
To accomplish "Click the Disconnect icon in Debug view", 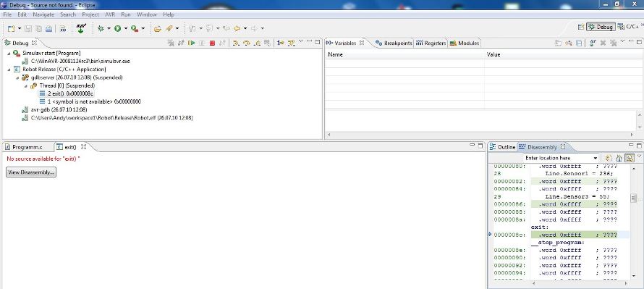I will click(222, 43).
